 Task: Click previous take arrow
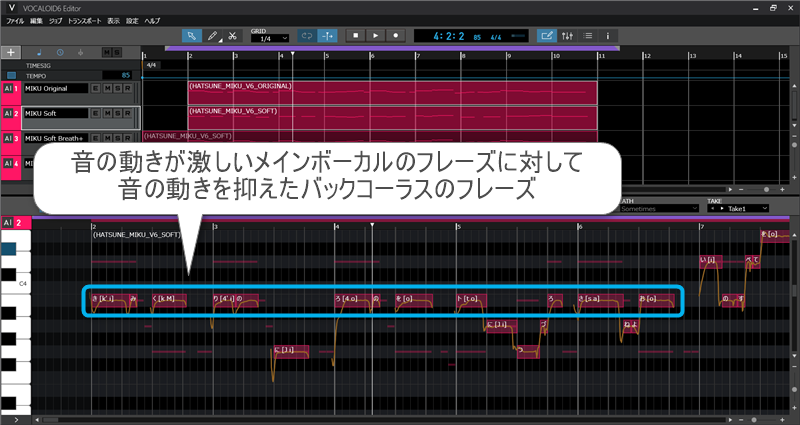(712, 208)
